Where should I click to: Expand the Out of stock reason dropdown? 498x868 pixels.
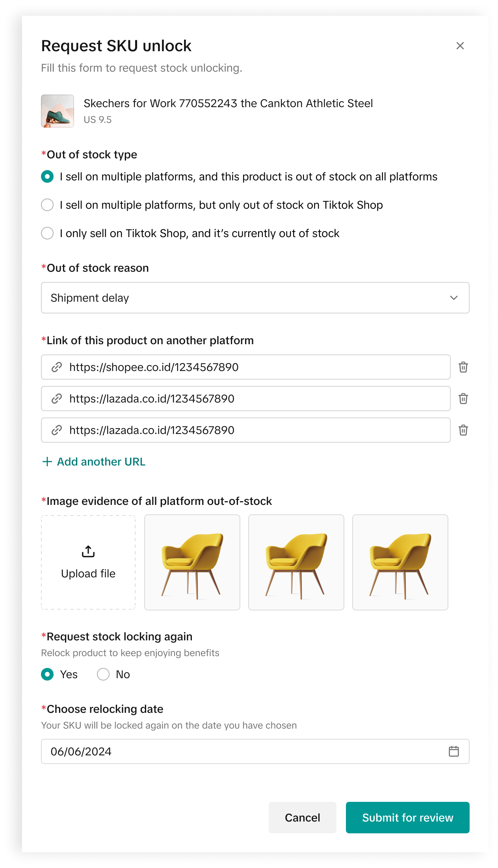tap(255, 298)
